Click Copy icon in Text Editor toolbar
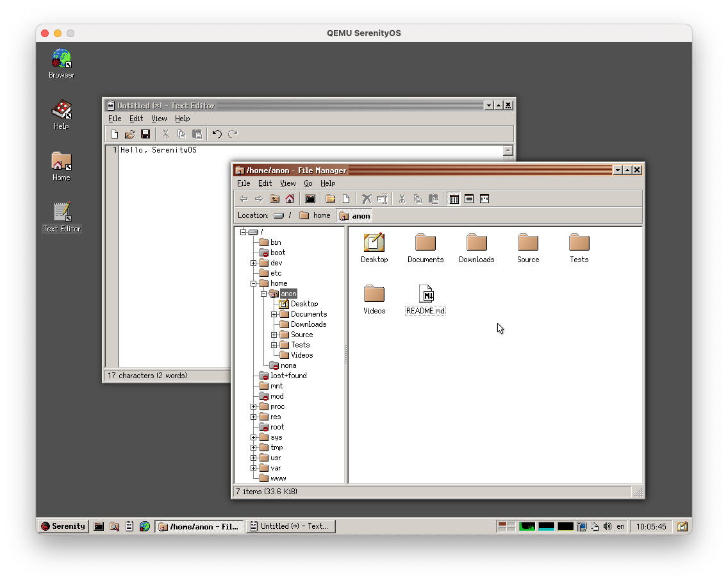Image resolution: width=728 pixels, height=582 pixels. [x=181, y=134]
